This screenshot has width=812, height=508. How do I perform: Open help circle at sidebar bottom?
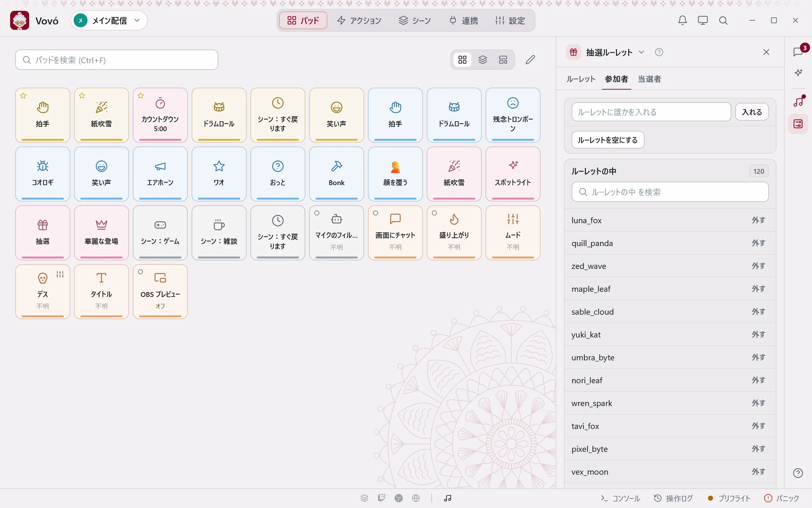798,473
